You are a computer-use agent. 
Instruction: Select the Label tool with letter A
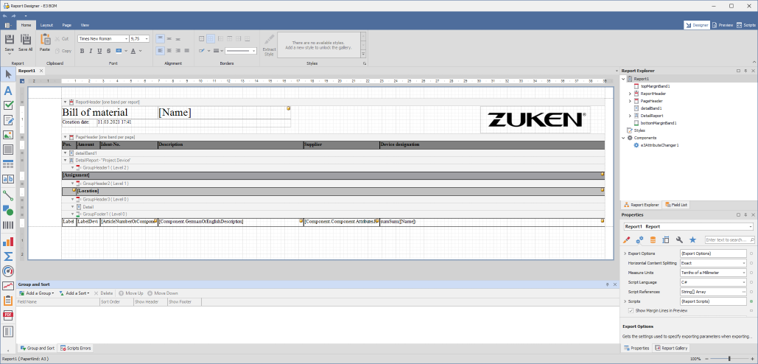[8, 90]
